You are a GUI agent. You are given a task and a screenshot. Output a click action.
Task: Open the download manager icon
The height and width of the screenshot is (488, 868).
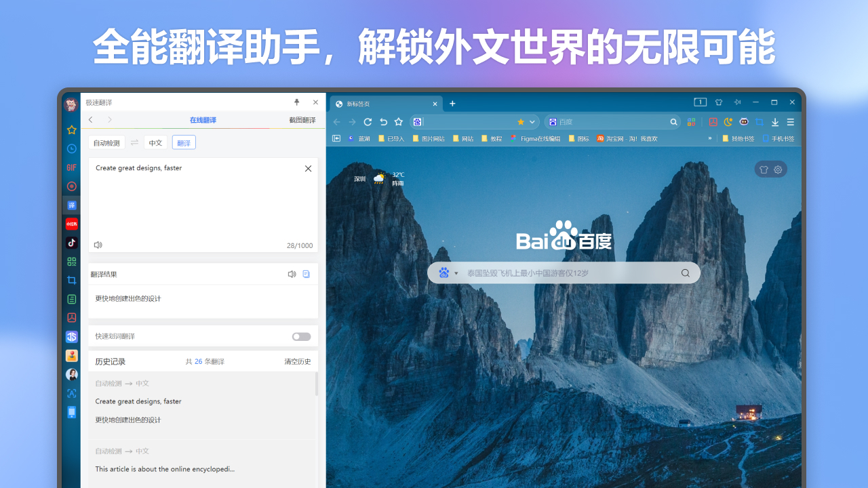[x=774, y=122]
